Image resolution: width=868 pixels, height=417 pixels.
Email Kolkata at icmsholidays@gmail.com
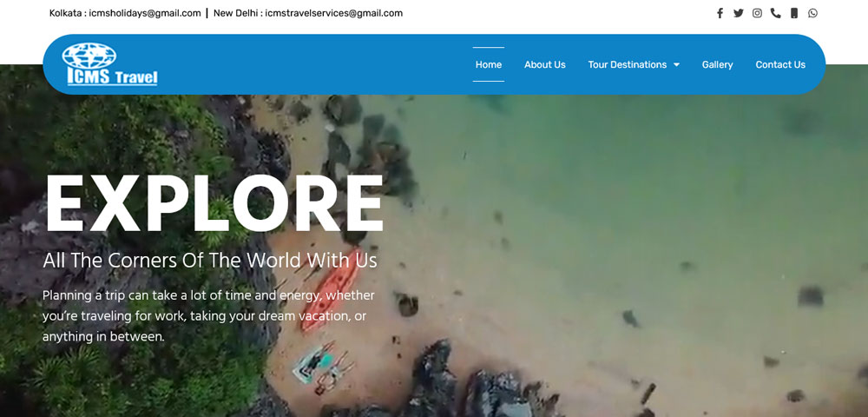pos(125,13)
